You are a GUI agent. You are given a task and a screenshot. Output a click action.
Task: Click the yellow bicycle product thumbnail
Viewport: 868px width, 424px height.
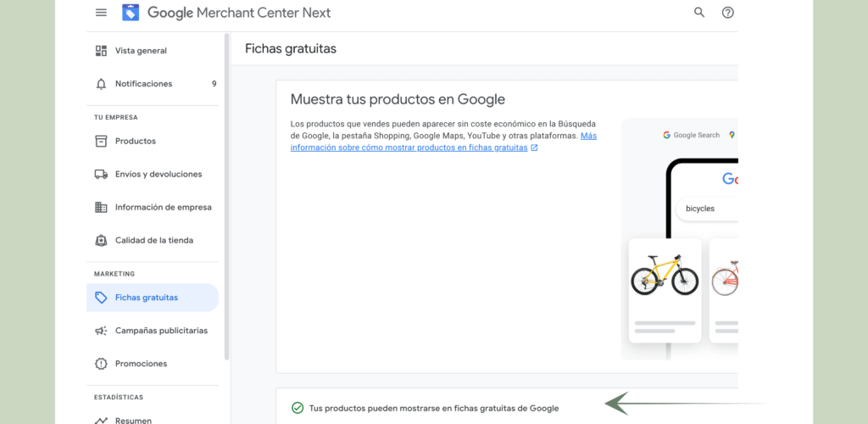665,291
